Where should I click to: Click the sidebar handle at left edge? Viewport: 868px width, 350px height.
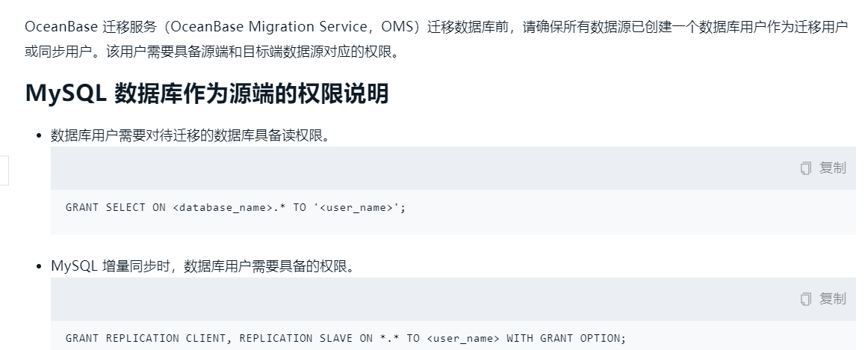point(4,170)
